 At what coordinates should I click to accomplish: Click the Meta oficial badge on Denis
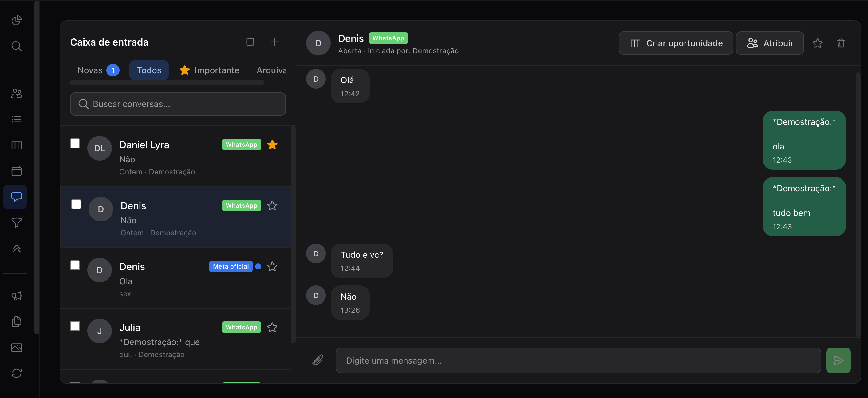(x=231, y=266)
